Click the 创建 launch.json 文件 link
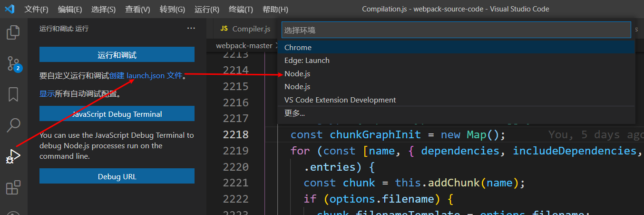Screen dimensions: 644x215 click(x=146, y=75)
